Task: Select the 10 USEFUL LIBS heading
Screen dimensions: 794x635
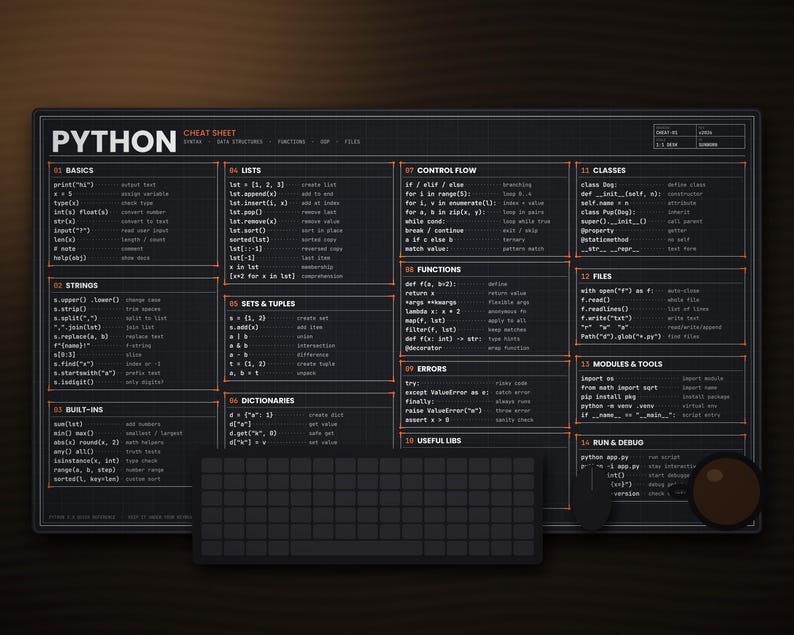Action: 433,441
